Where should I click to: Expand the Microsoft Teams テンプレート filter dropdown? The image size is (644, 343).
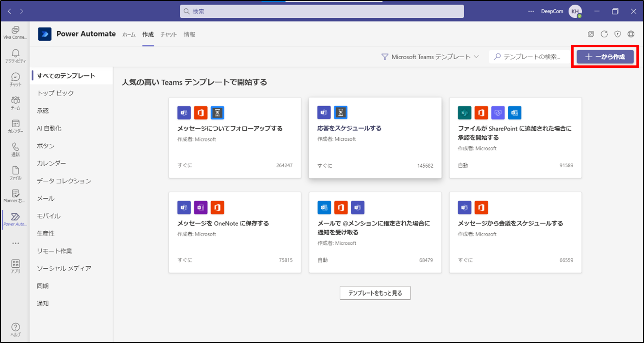click(x=430, y=57)
